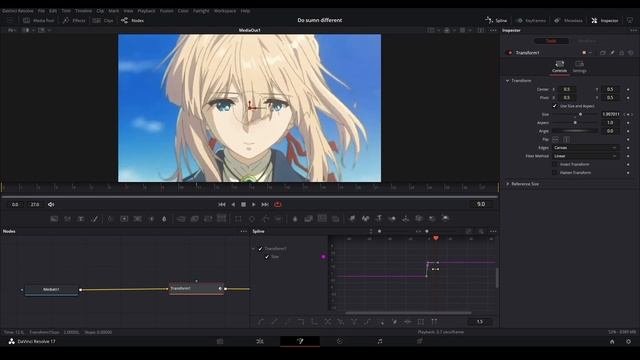Switch to the Fairlight page
Screen dimensions: 640x360
click(x=380, y=341)
